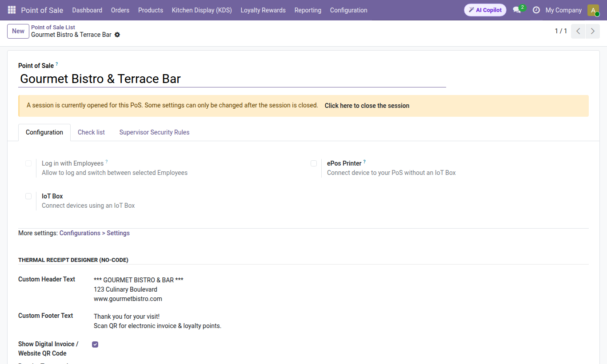Viewport: 607px width, 364px height.
Task: Open the help tooltip next to Point of Sale
Action: point(57,64)
